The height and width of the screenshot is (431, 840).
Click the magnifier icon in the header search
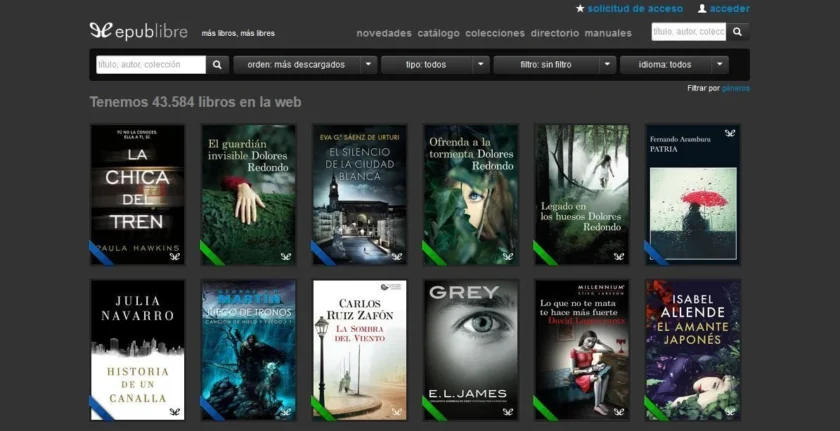coord(738,32)
